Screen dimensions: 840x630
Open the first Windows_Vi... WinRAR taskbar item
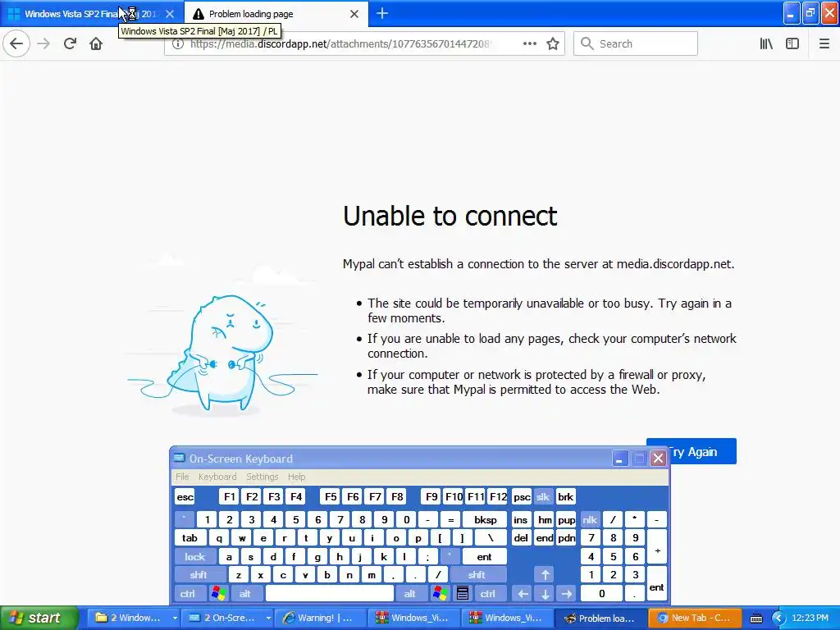coord(414,619)
